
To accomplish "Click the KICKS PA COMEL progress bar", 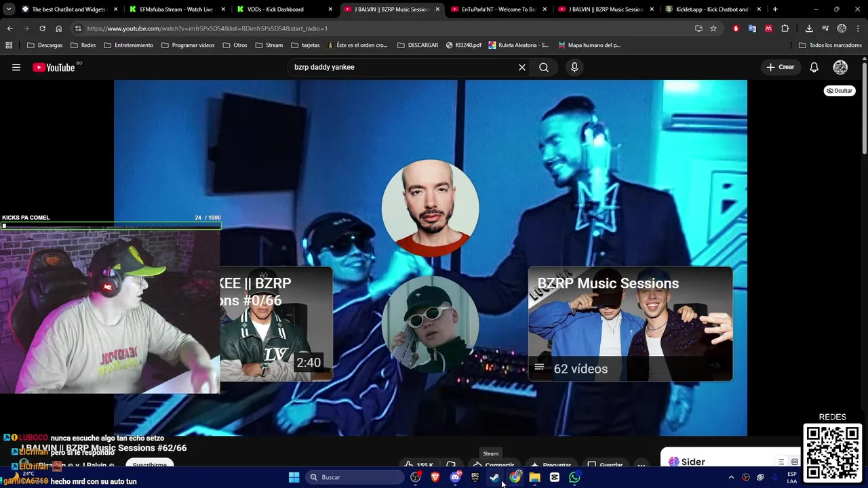I will pos(111,226).
